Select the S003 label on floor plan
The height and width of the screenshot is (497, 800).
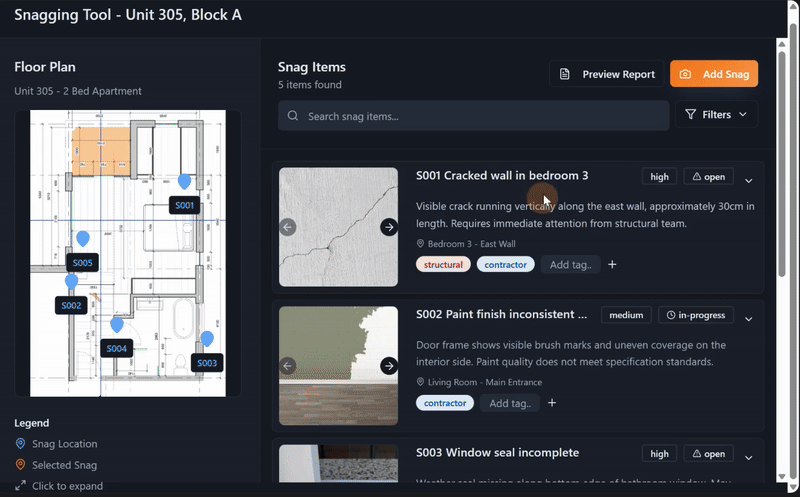207,363
